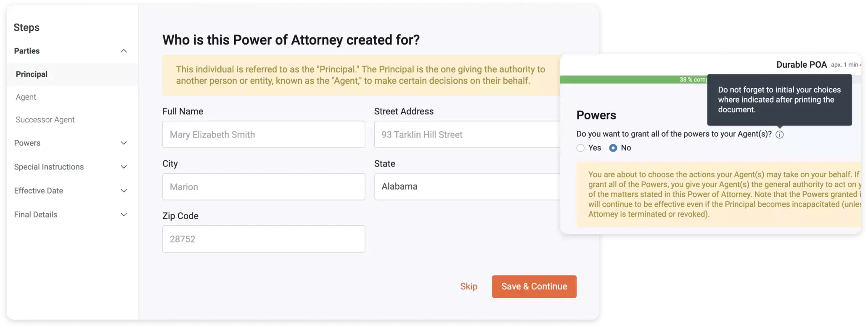Click into the City field
Image resolution: width=868 pixels, height=328 pixels.
pos(264,187)
